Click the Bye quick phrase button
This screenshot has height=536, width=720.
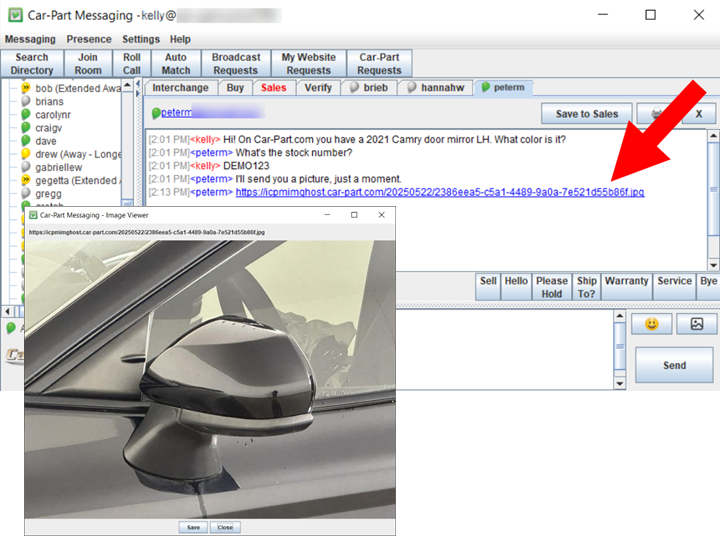pos(709,287)
